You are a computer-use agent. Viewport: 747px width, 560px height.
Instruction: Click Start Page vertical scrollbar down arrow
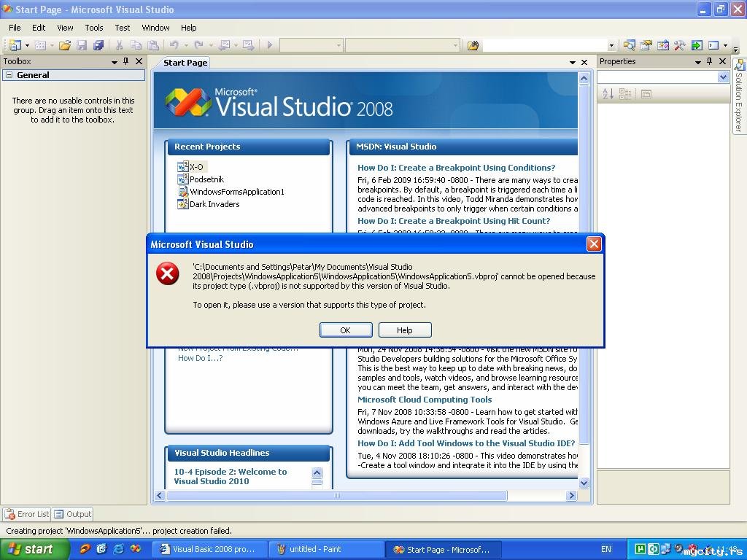(584, 483)
